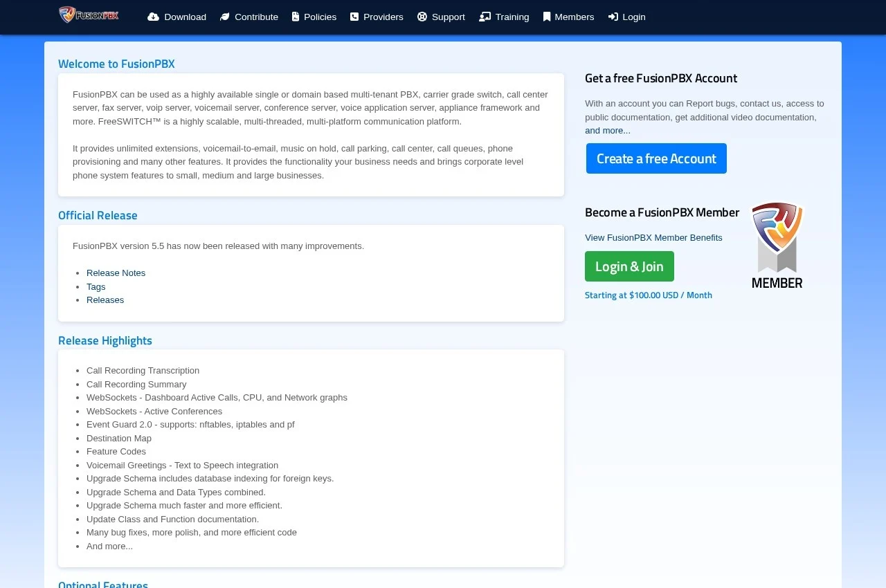The image size is (886, 588).
Task: Click 'Get a free FusionPBX Account' heading
Action: 661,78
